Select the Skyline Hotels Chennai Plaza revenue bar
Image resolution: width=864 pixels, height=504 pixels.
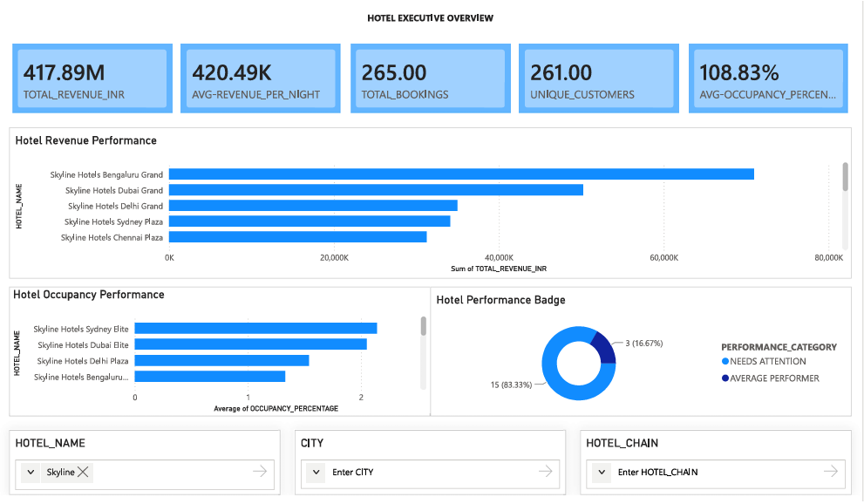point(297,237)
